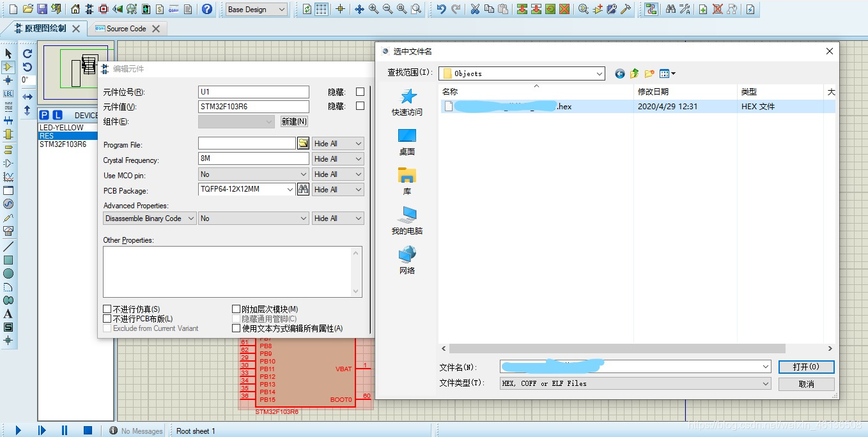Open the Base Design variant dropdown

[256, 10]
